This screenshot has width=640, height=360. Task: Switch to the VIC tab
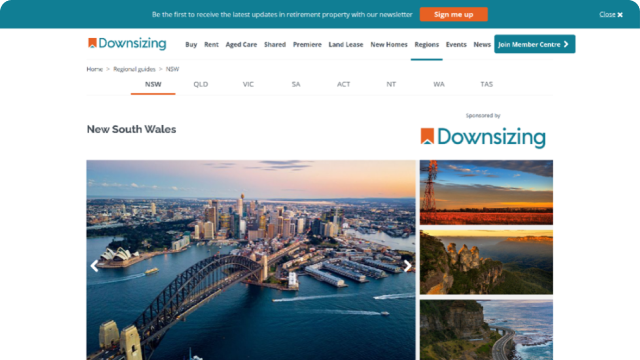coord(248,84)
